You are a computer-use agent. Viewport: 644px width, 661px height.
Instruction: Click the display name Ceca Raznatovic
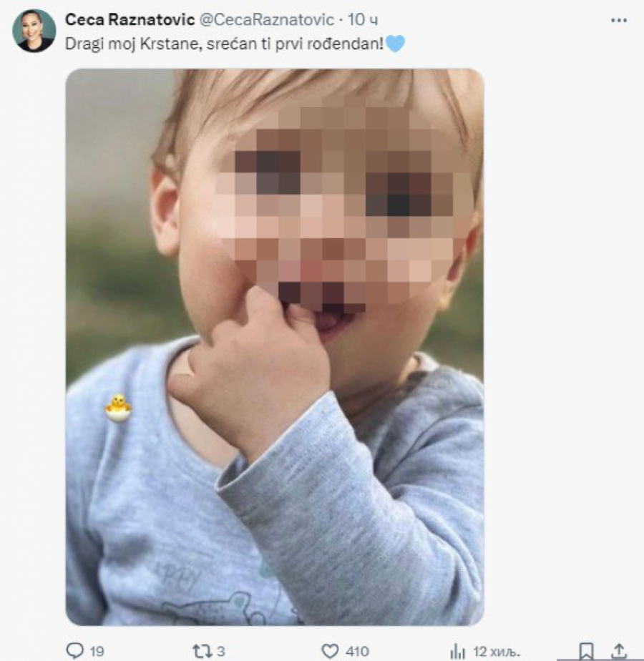pyautogui.click(x=130, y=19)
